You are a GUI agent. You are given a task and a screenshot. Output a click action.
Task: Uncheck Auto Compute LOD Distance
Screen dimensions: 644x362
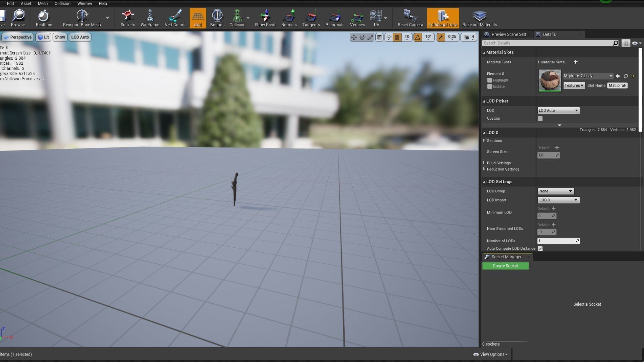(x=540, y=249)
